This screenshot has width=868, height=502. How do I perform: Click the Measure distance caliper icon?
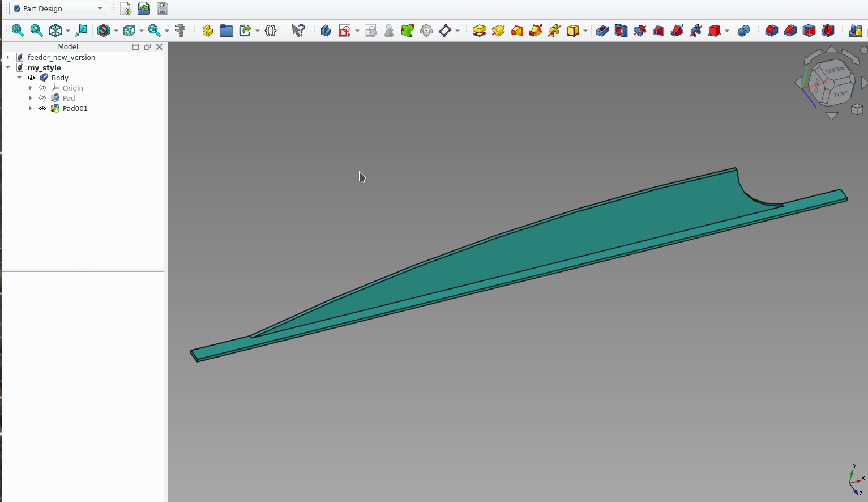(x=180, y=31)
